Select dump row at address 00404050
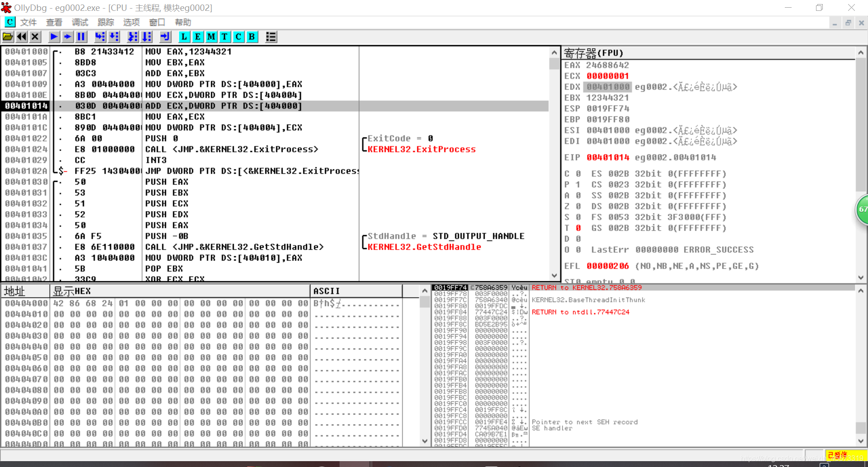The height and width of the screenshot is (467, 868). click(x=201, y=358)
